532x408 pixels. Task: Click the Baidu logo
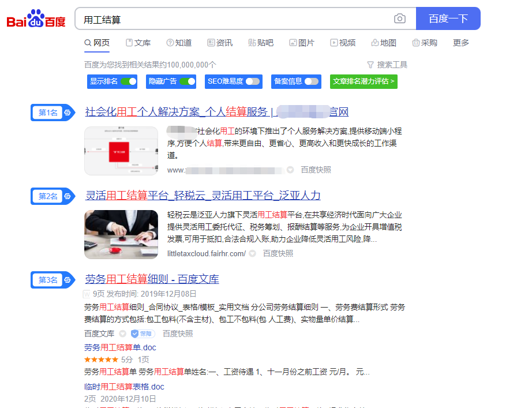click(36, 19)
